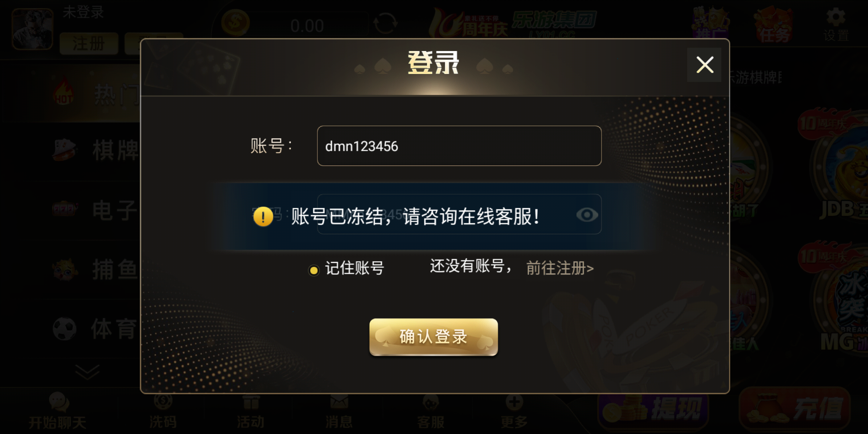Screen dimensions: 868x434
Task: Click the 充值 recharge button
Action: tap(795, 409)
